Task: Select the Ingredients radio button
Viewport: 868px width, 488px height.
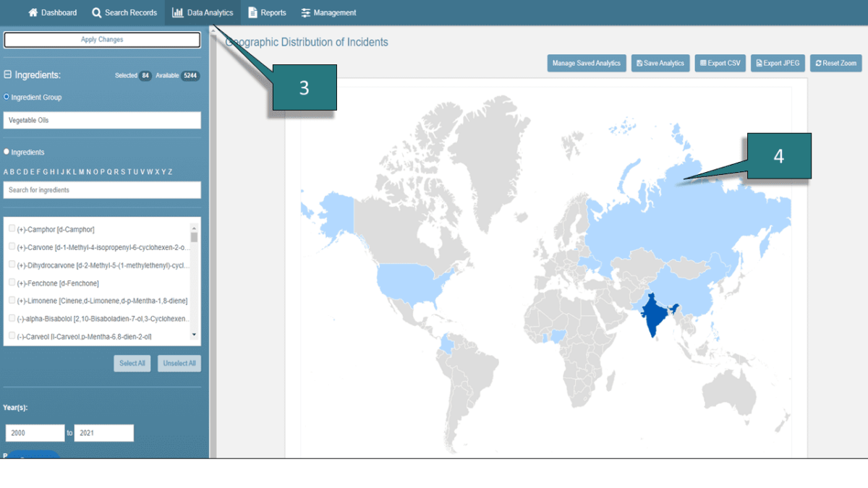Action: pyautogui.click(x=7, y=152)
